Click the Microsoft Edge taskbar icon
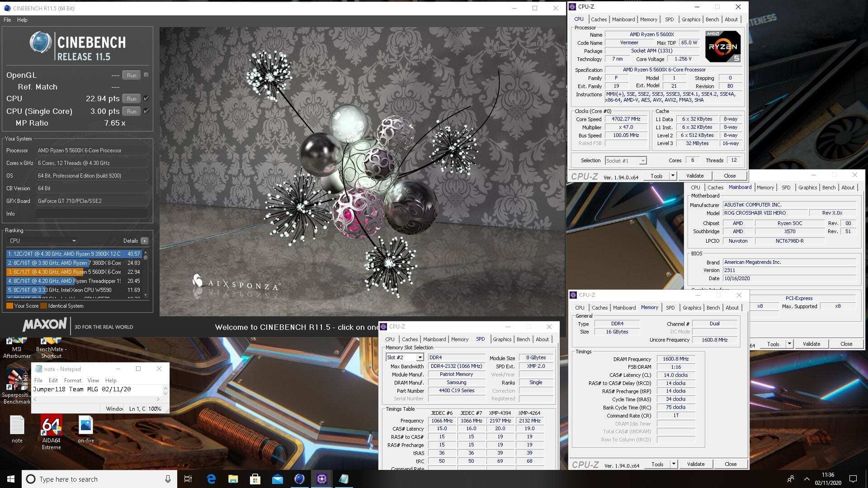Image resolution: width=868 pixels, height=488 pixels. click(211, 479)
